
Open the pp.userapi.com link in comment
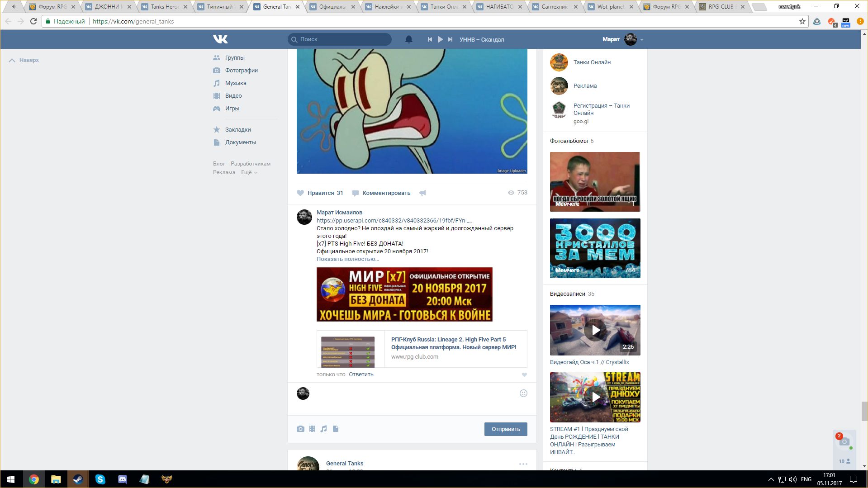[x=394, y=221]
